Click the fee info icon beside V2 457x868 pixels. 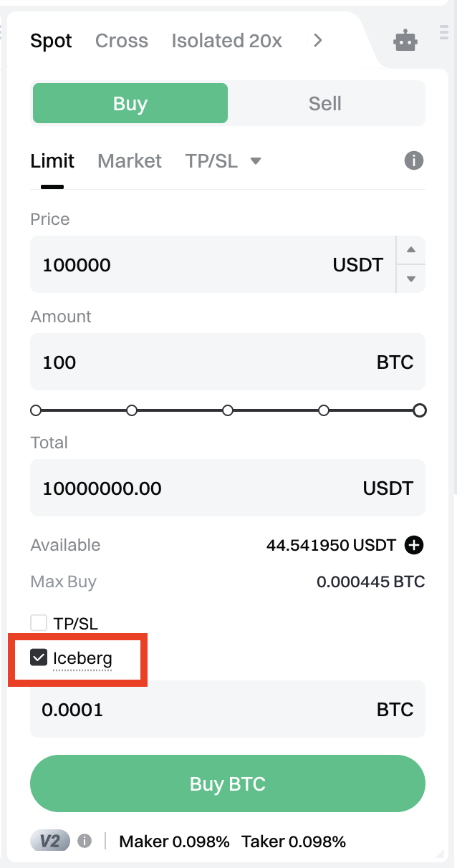pos(85,841)
